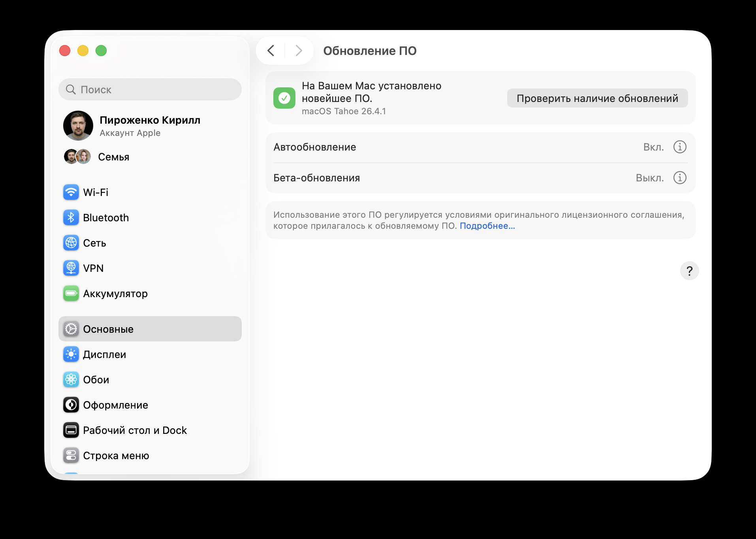Open Строка меню settings
Image resolution: width=756 pixels, height=539 pixels.
[x=116, y=455]
